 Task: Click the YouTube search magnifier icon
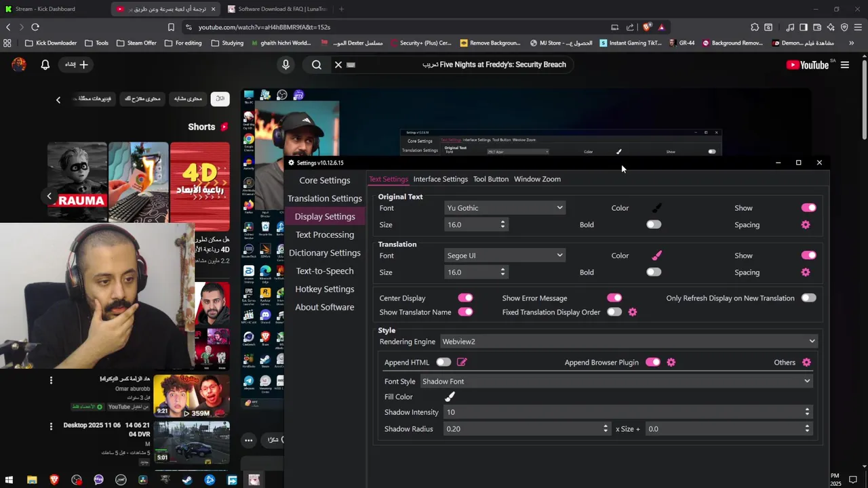[317, 64]
